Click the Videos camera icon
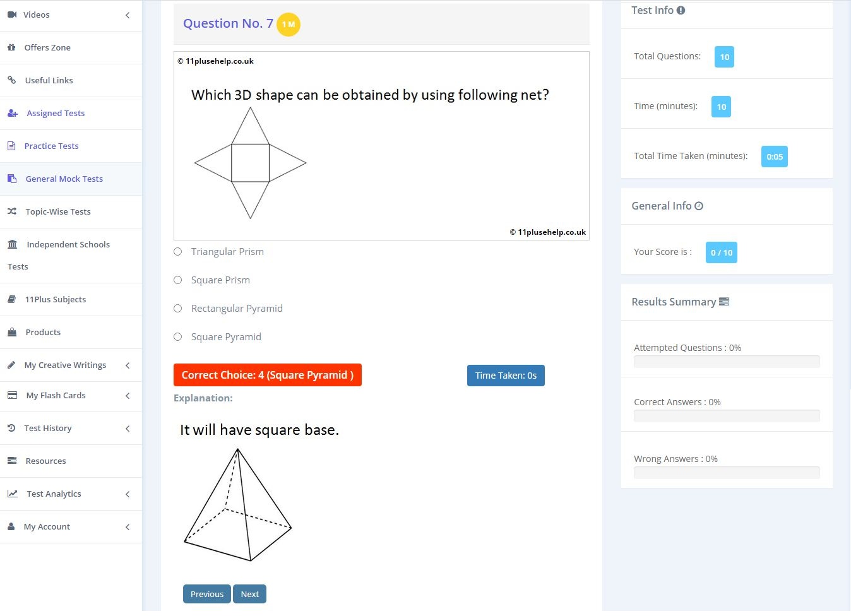851x616 pixels. click(12, 15)
